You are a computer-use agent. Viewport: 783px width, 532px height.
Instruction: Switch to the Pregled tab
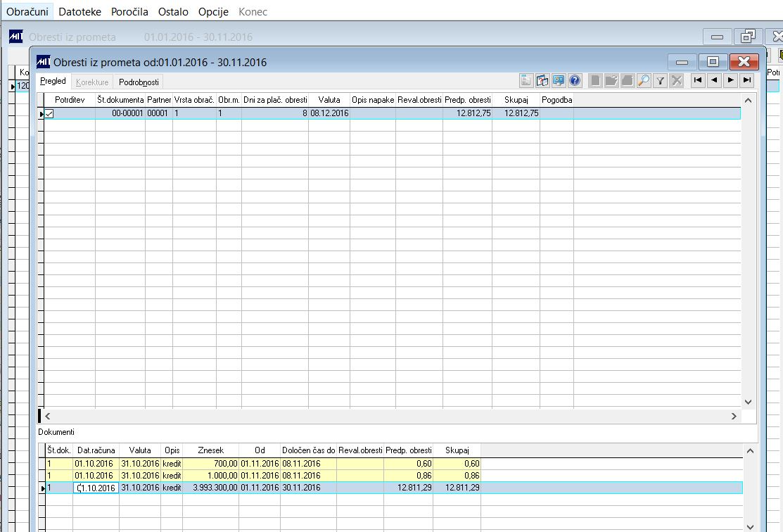(x=53, y=81)
